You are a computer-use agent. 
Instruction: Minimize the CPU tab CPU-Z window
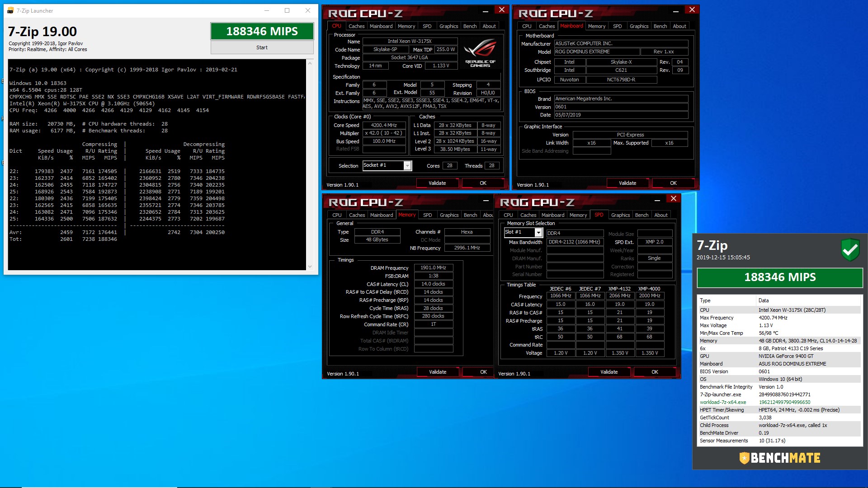coord(486,10)
